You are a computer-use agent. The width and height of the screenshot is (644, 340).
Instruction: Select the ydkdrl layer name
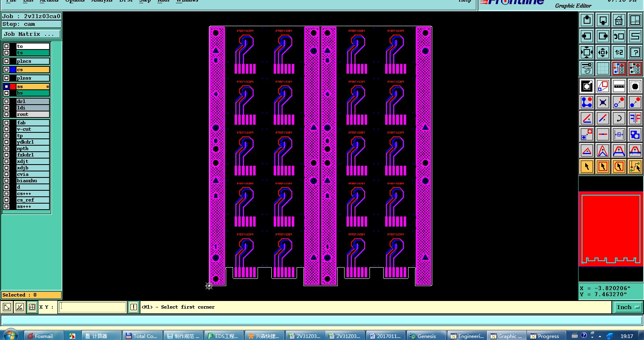point(33,142)
